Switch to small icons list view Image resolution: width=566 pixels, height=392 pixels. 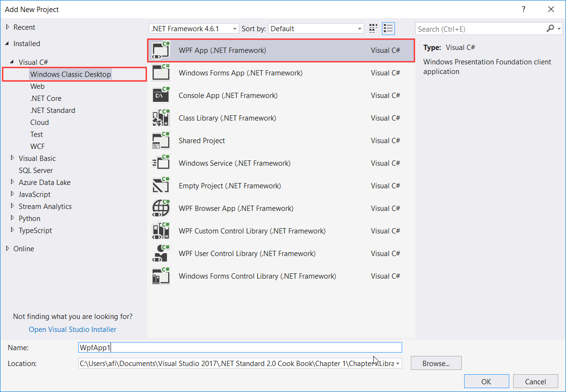[388, 28]
